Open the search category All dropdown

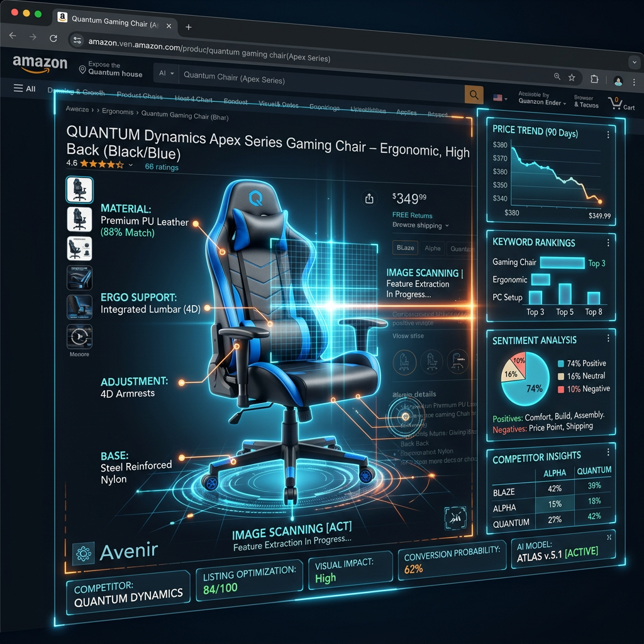[x=166, y=73]
